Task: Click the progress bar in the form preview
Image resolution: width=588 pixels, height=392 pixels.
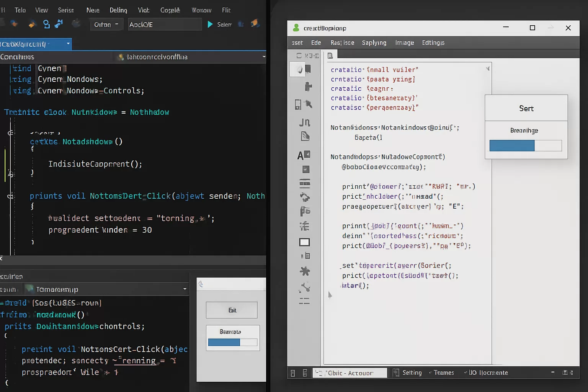Action: [x=233, y=342]
